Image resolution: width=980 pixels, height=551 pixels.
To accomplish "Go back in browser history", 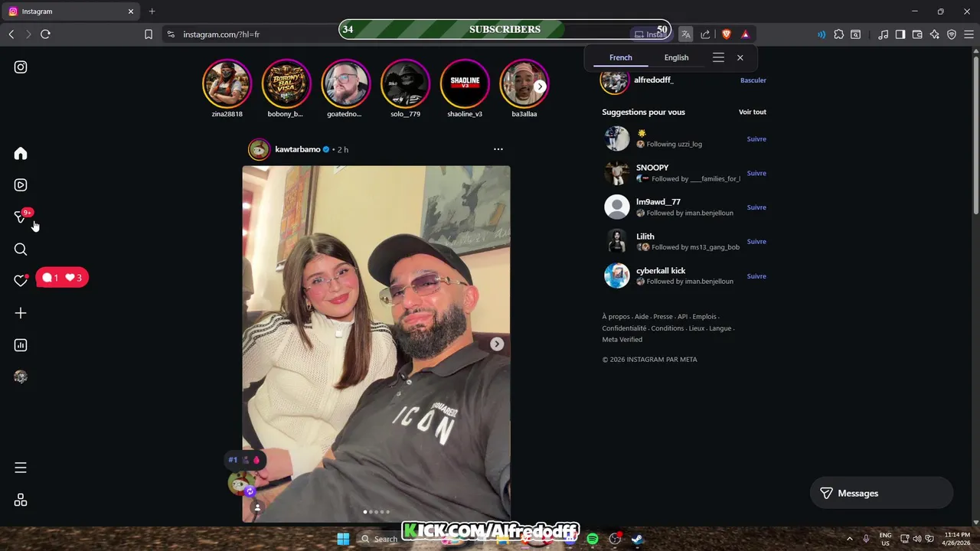I will [11, 34].
